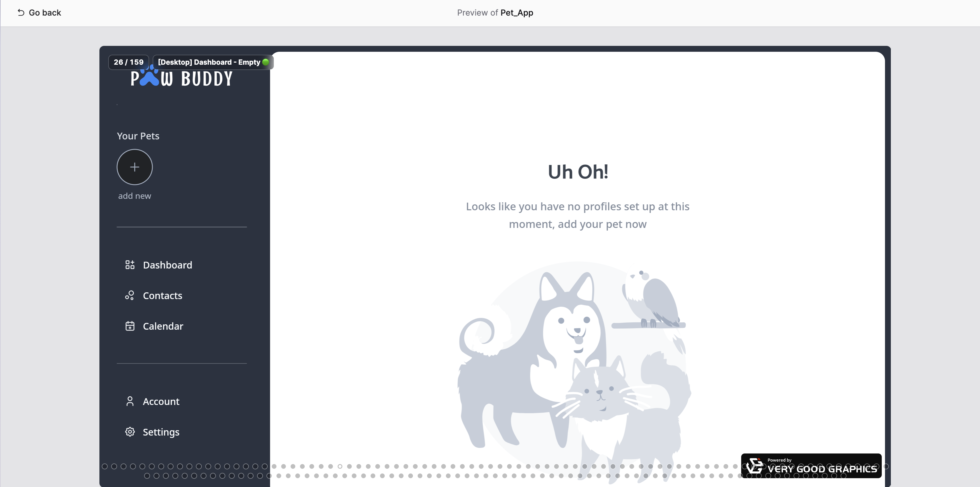Click the add new pet plus icon
Image resolution: width=980 pixels, height=487 pixels.
[135, 167]
